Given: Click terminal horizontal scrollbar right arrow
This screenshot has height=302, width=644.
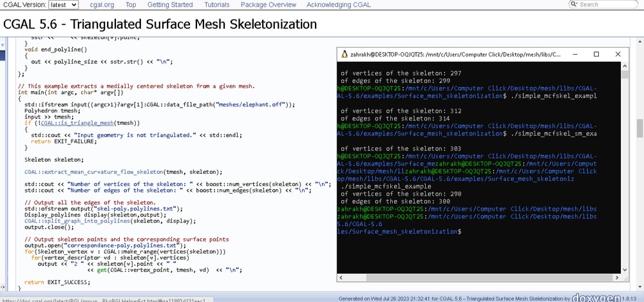Looking at the screenshot, I should (x=618, y=278).
